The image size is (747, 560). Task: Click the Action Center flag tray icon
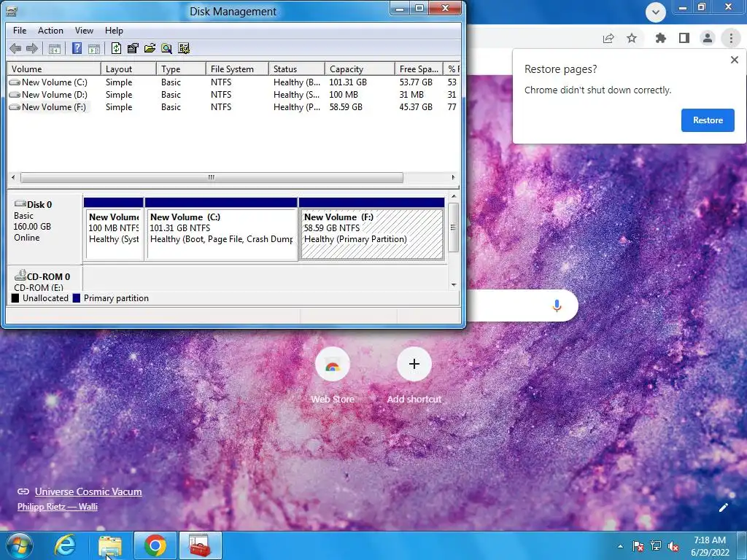tap(638, 546)
